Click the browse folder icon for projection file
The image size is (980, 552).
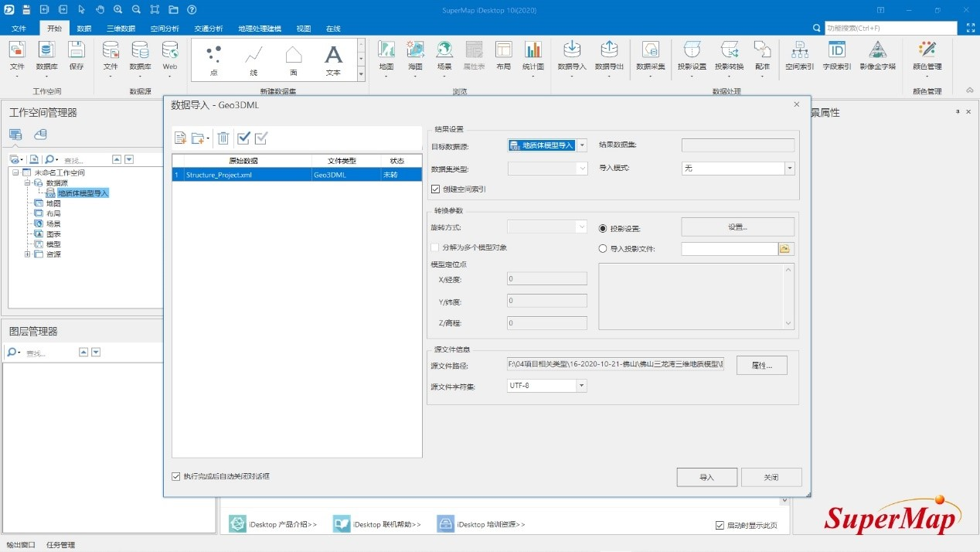point(786,249)
